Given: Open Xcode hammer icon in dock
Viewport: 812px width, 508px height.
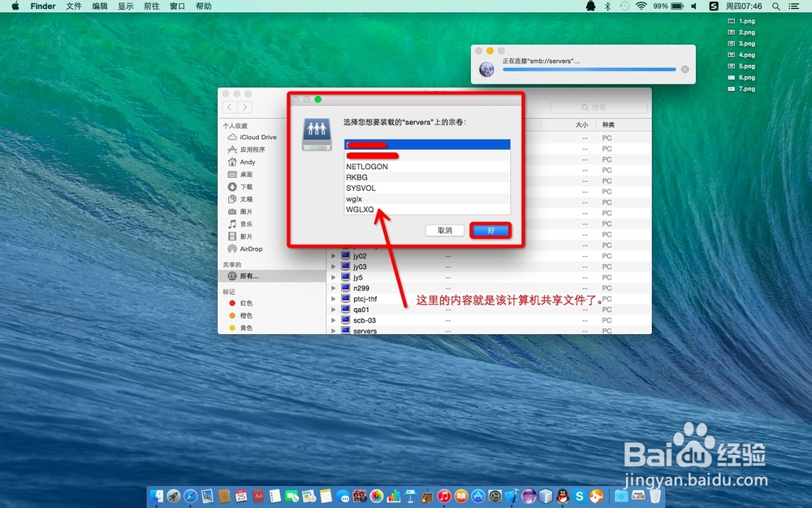Looking at the screenshot, I should pyautogui.click(x=512, y=496).
